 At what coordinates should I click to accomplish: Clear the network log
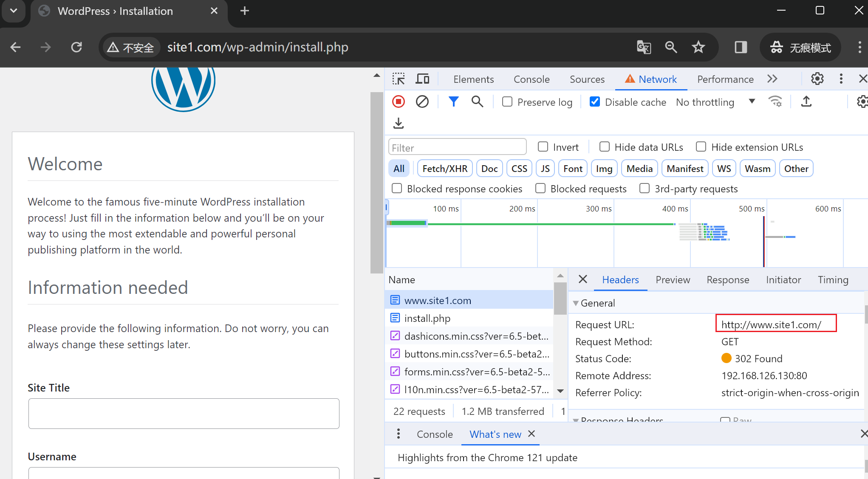pos(422,102)
